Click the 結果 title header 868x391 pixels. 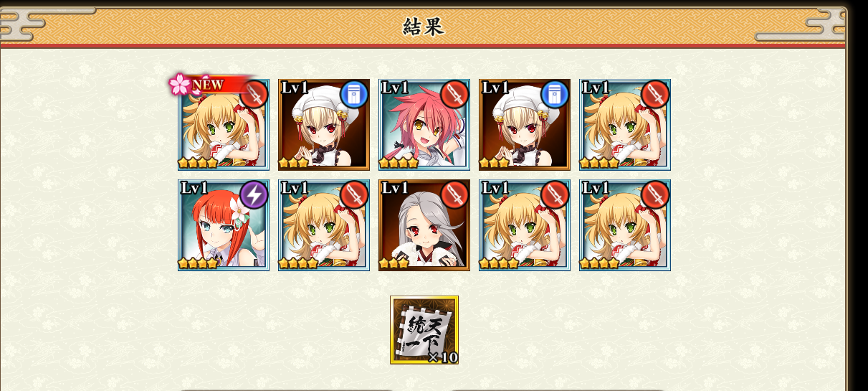click(x=424, y=27)
